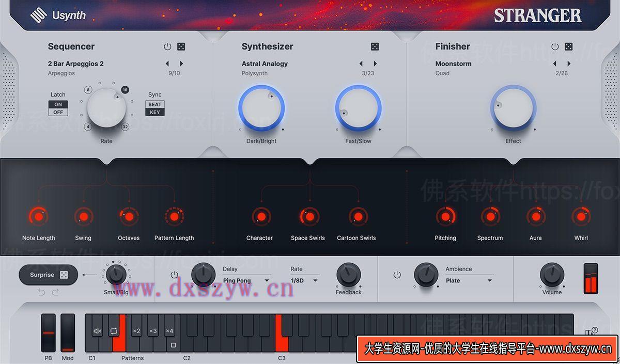
Task: Click the Fast/Slow knob
Action: pos(359,108)
